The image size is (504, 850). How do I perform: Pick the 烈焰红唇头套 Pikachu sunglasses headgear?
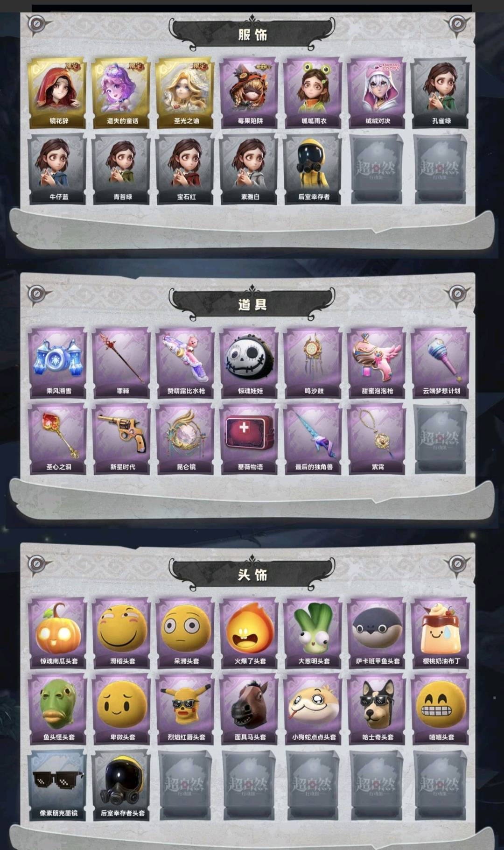[x=185, y=710]
